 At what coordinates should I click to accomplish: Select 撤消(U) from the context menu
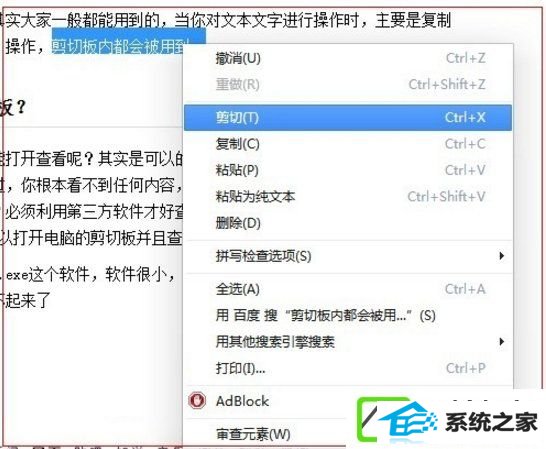(348, 58)
